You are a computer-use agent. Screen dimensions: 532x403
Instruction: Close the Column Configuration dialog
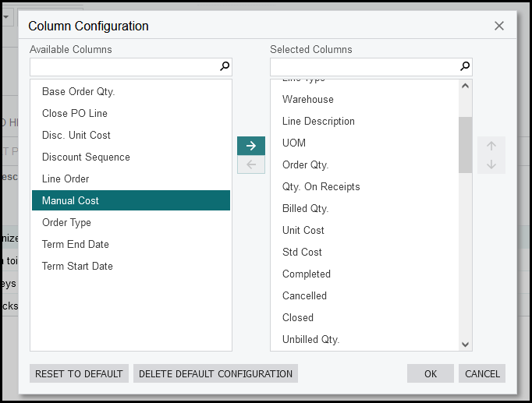(x=499, y=26)
